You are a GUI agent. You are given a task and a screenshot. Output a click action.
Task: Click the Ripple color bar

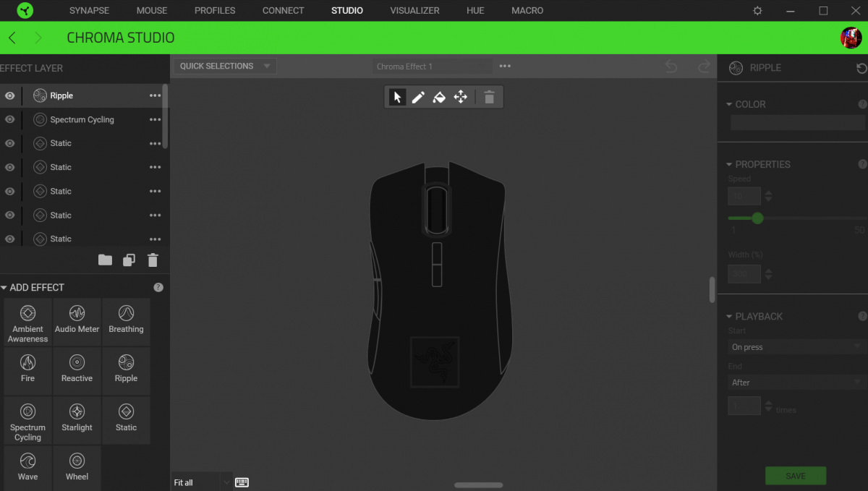click(x=798, y=123)
